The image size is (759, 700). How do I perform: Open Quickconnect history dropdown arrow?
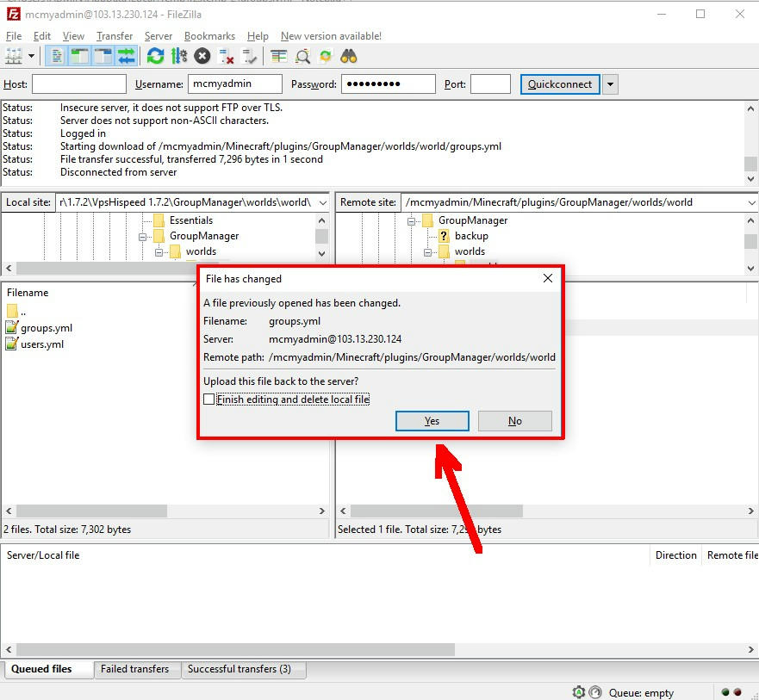611,84
